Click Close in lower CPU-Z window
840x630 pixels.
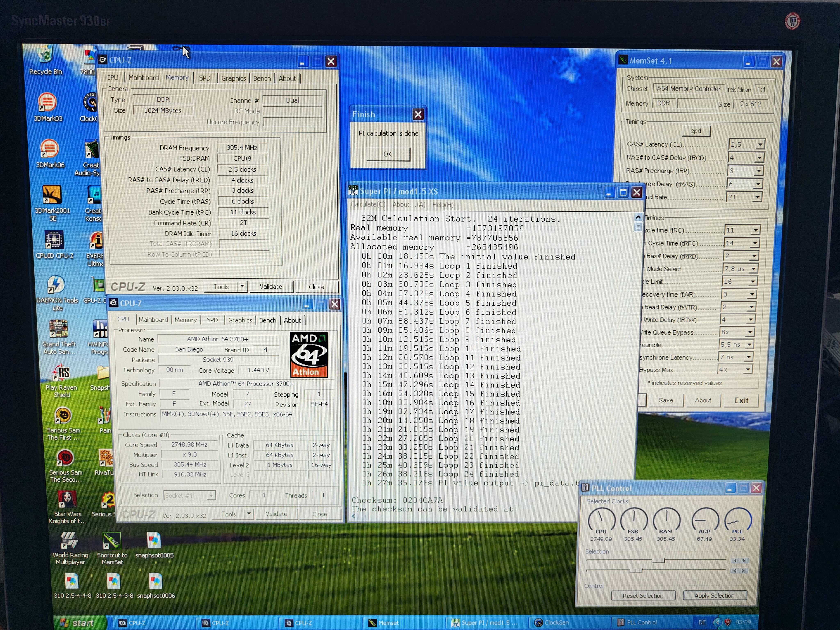point(319,514)
